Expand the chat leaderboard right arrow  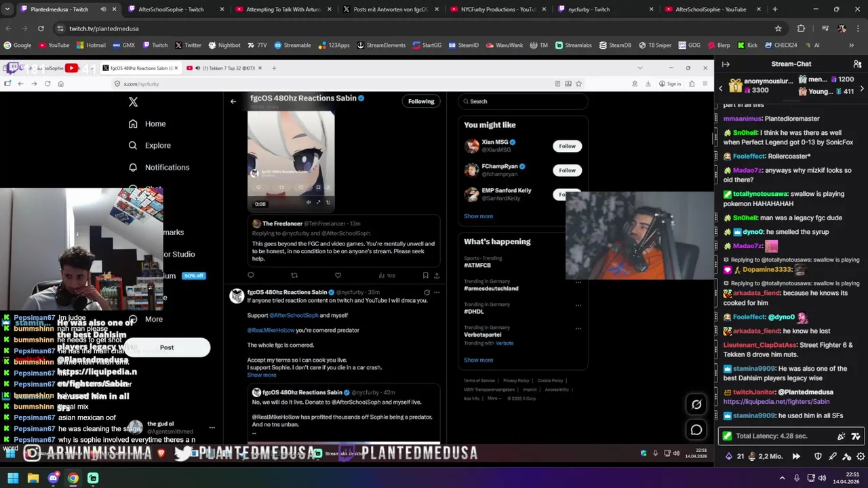tap(862, 88)
